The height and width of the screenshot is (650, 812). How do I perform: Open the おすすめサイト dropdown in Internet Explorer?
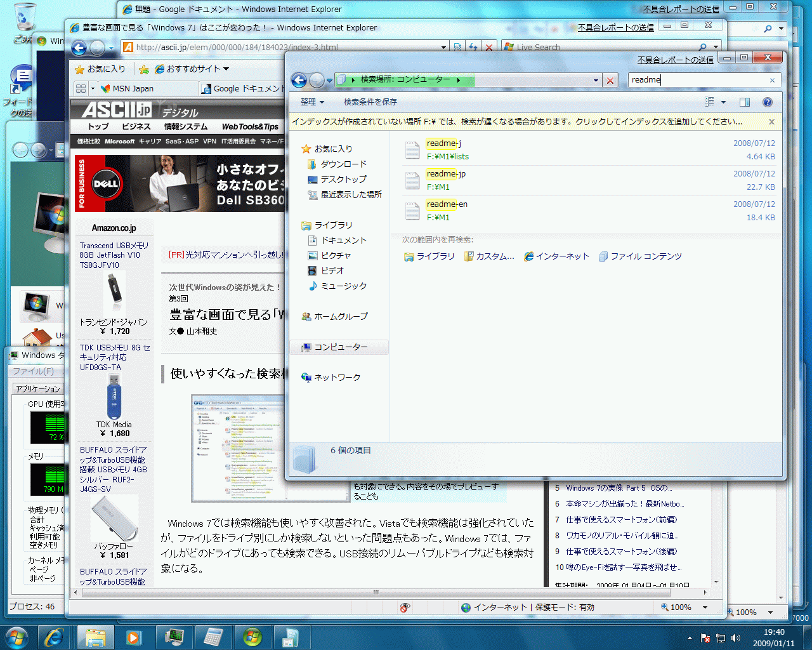[192, 69]
